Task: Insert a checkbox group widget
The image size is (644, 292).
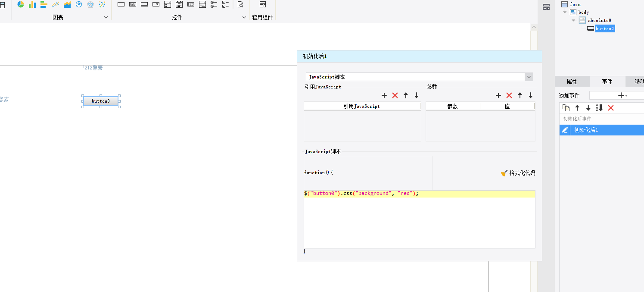Action: 225,4
